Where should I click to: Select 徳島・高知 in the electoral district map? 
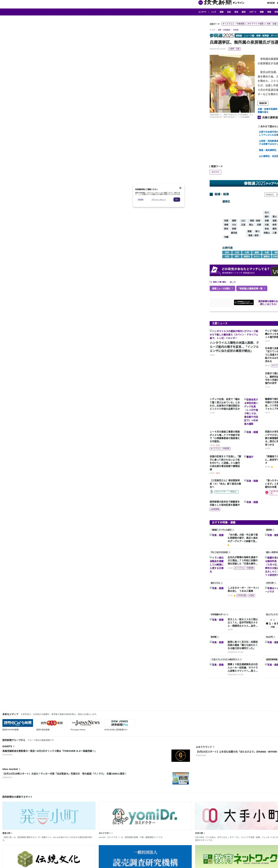coord(253,236)
